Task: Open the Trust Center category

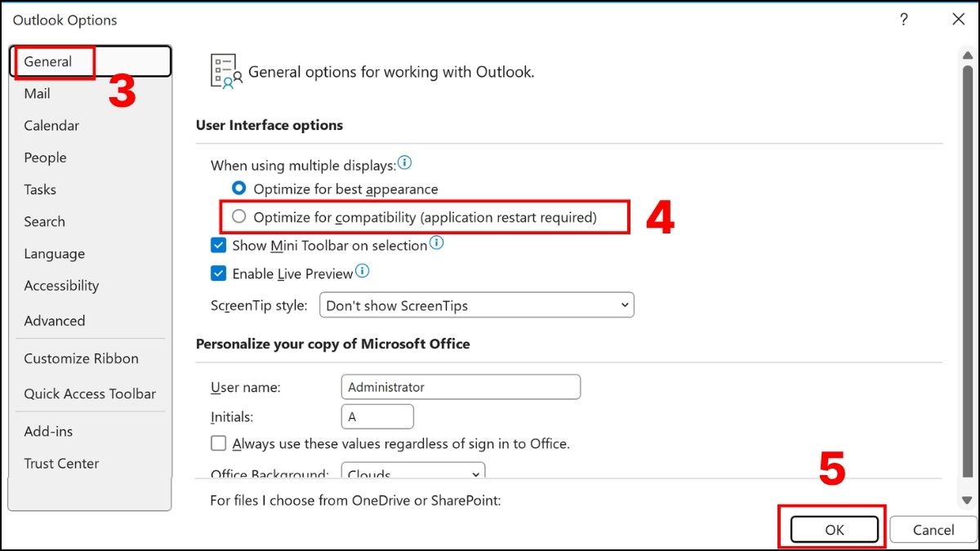Action: (x=61, y=464)
